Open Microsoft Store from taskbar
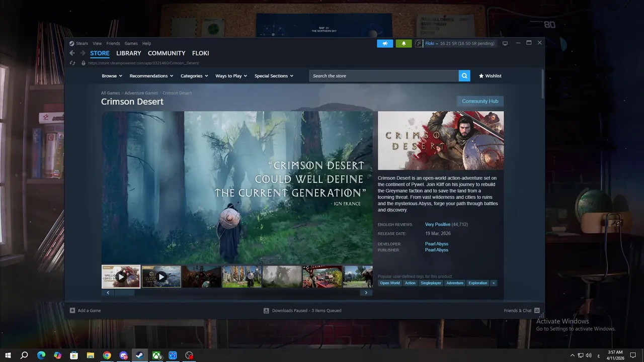This screenshot has height=362, width=644. tap(74, 355)
